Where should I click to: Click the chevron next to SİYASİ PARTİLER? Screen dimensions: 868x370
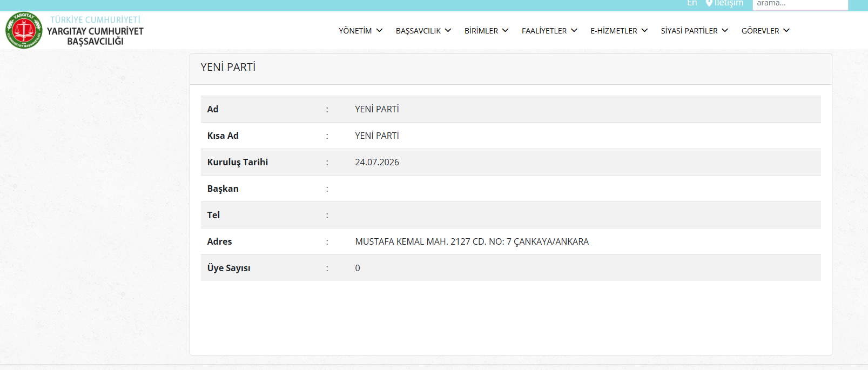click(x=725, y=30)
